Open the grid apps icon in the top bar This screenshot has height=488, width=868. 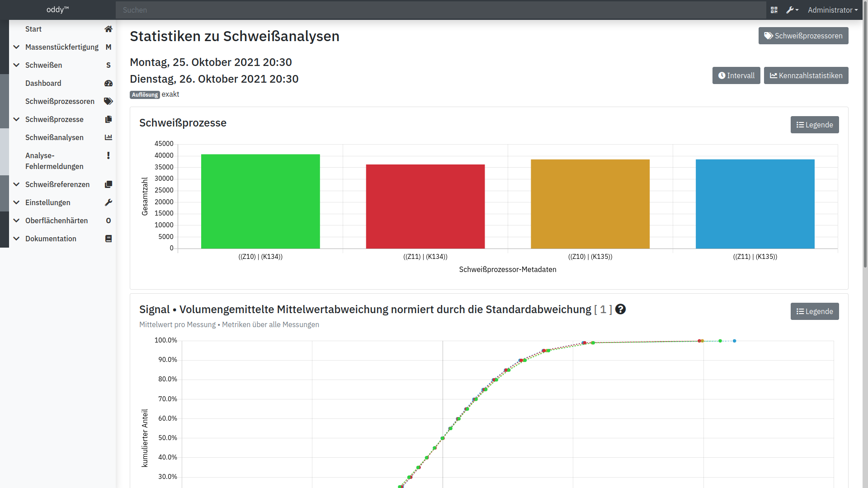774,9
